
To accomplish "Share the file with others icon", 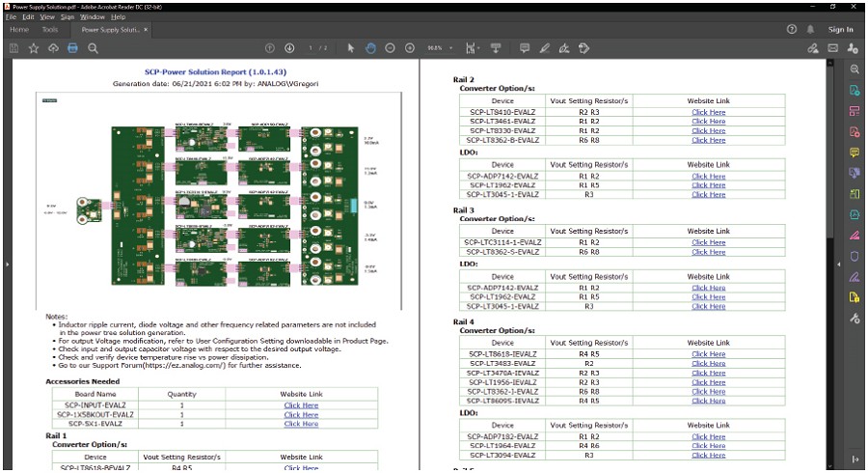I will point(853,48).
